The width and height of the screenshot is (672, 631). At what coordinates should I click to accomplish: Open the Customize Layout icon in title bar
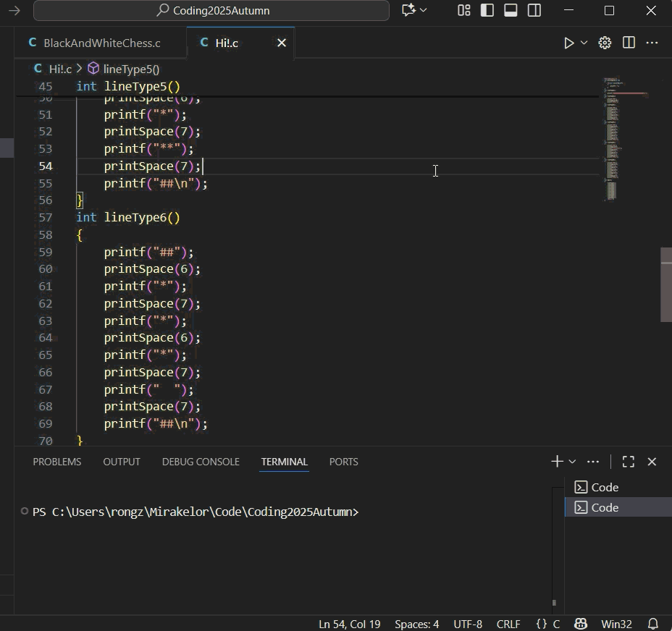pos(464,10)
